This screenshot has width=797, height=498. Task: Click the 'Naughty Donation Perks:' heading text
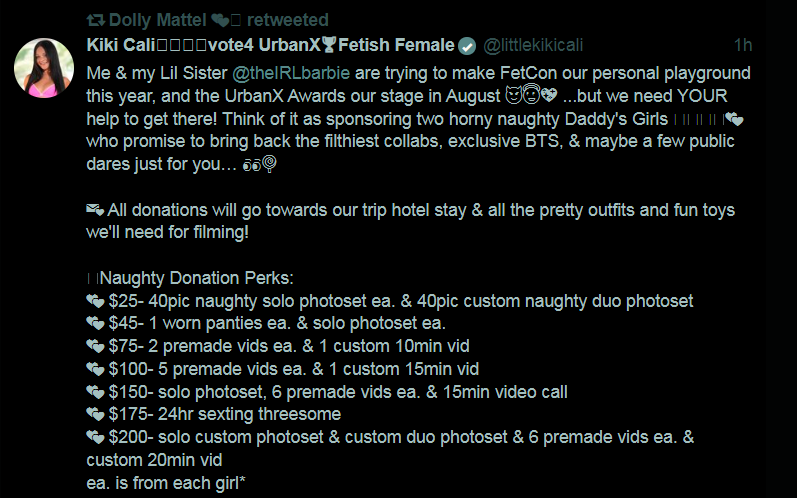click(197, 278)
